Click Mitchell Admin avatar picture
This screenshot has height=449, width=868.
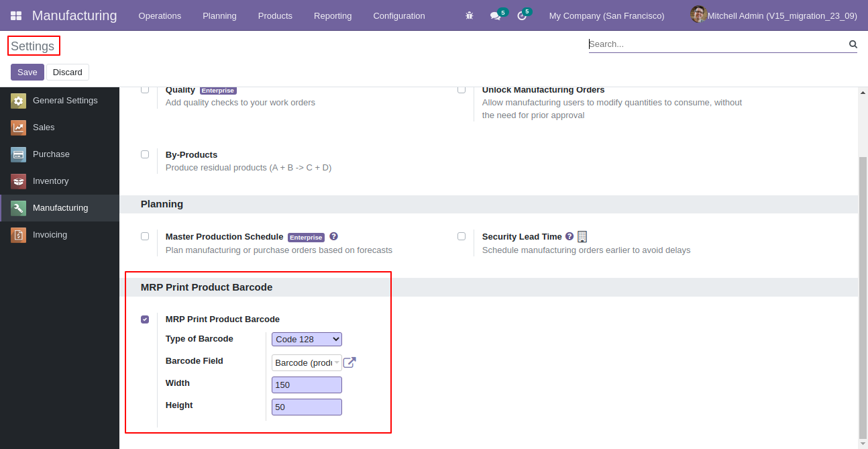coord(698,15)
